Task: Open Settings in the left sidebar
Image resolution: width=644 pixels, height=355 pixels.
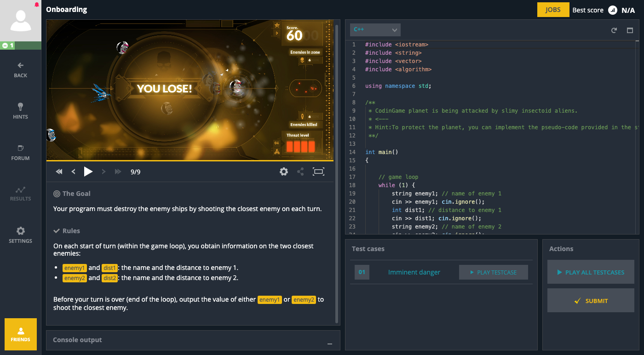Action: (20, 235)
